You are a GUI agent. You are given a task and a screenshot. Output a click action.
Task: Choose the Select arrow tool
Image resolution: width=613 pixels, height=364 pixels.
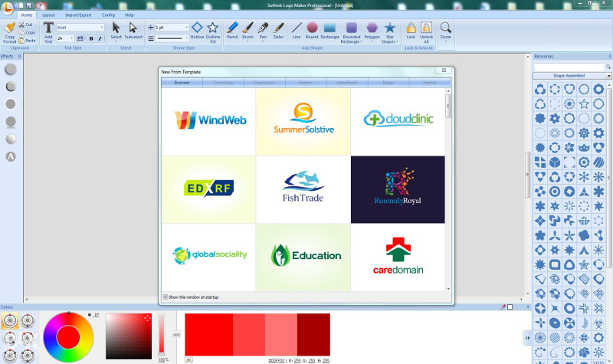[x=116, y=31]
